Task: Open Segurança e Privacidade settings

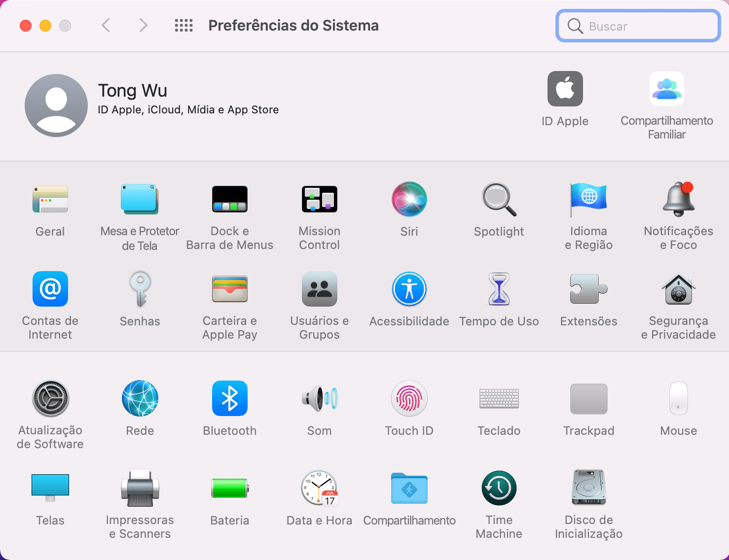Action: 678,289
